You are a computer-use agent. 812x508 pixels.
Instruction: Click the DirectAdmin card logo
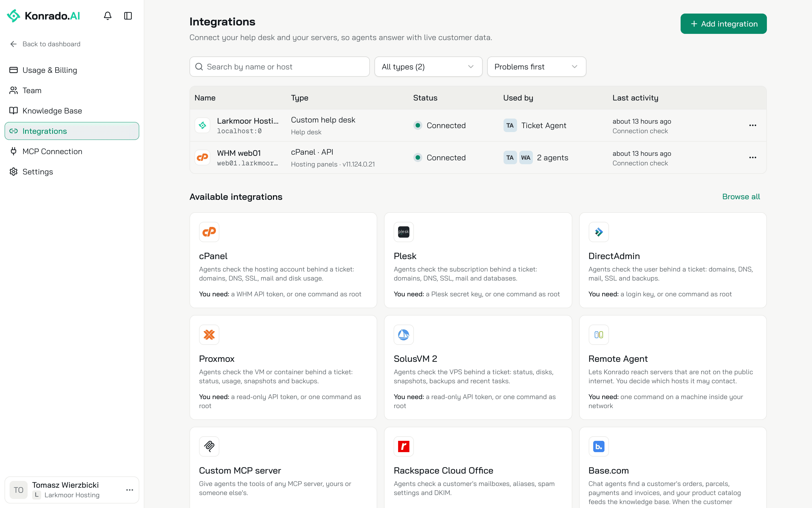pyautogui.click(x=599, y=232)
